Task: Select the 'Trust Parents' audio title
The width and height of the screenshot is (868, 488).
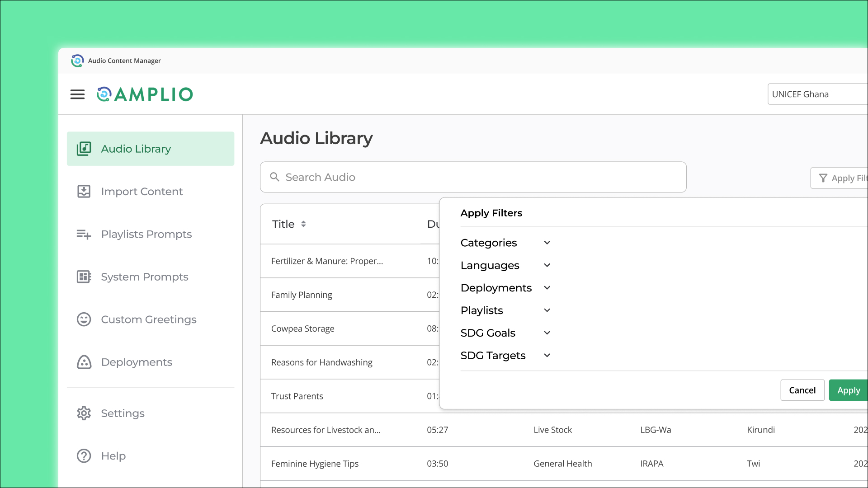Action: pyautogui.click(x=297, y=396)
